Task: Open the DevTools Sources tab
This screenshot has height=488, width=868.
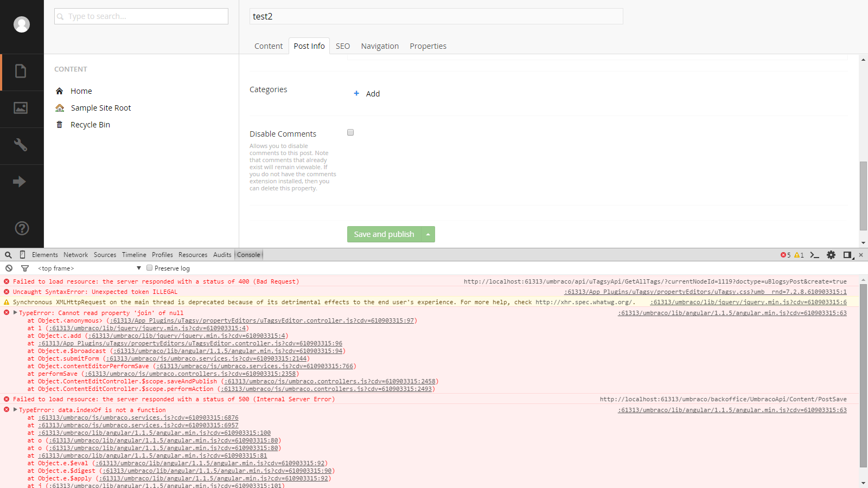Action: 105,255
